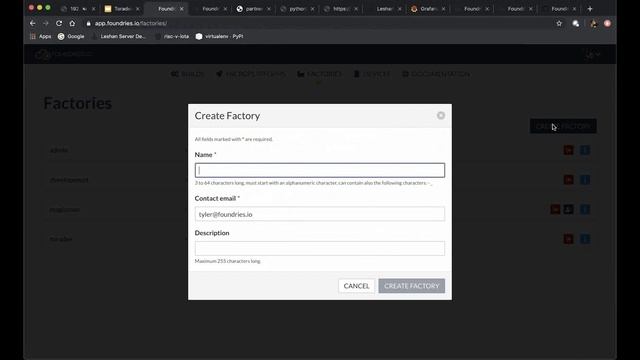Open the virtualenv PyPI bookmark

click(x=219, y=36)
